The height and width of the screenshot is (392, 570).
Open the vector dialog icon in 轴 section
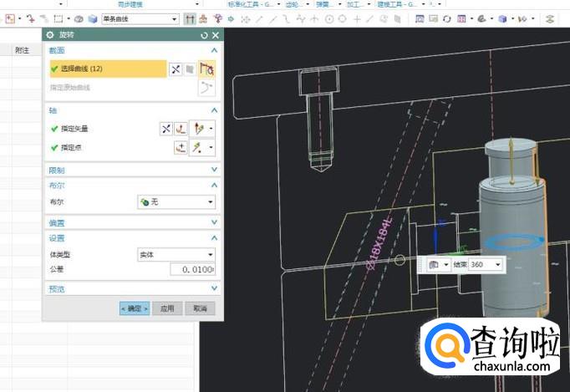[x=181, y=129]
